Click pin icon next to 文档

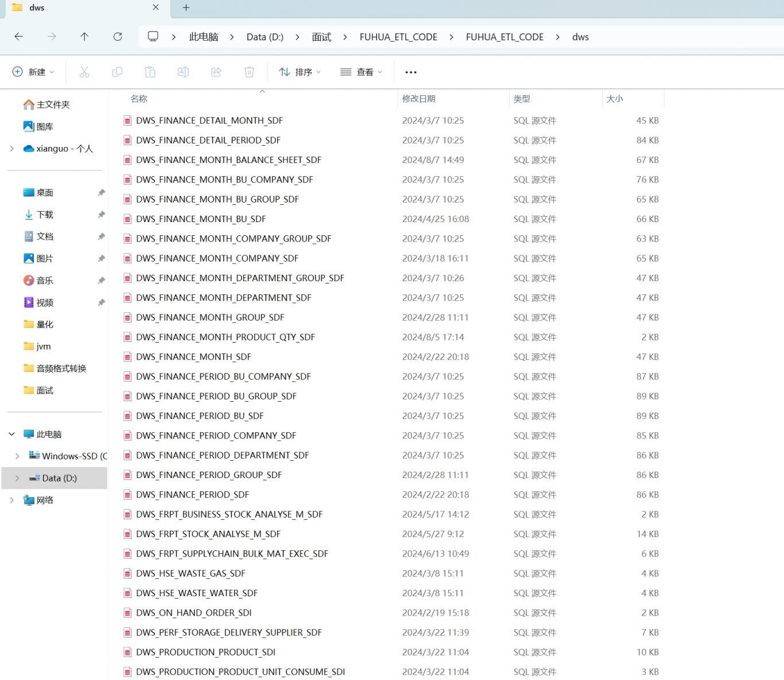tap(101, 236)
